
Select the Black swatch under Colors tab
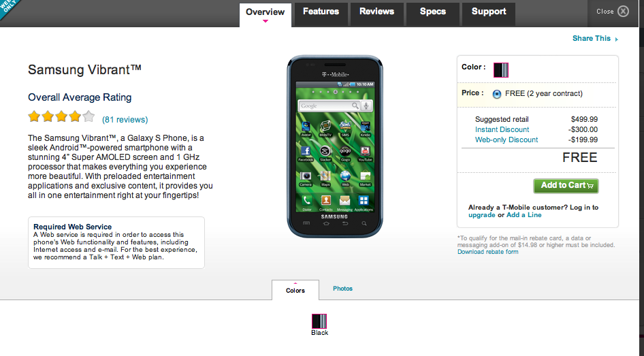click(319, 321)
